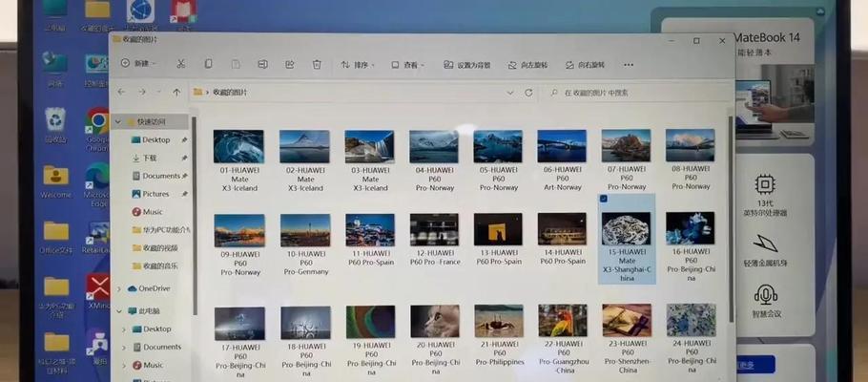Expand the address bar history dropdown
Viewport: 868px width, 382px height.
(x=510, y=93)
